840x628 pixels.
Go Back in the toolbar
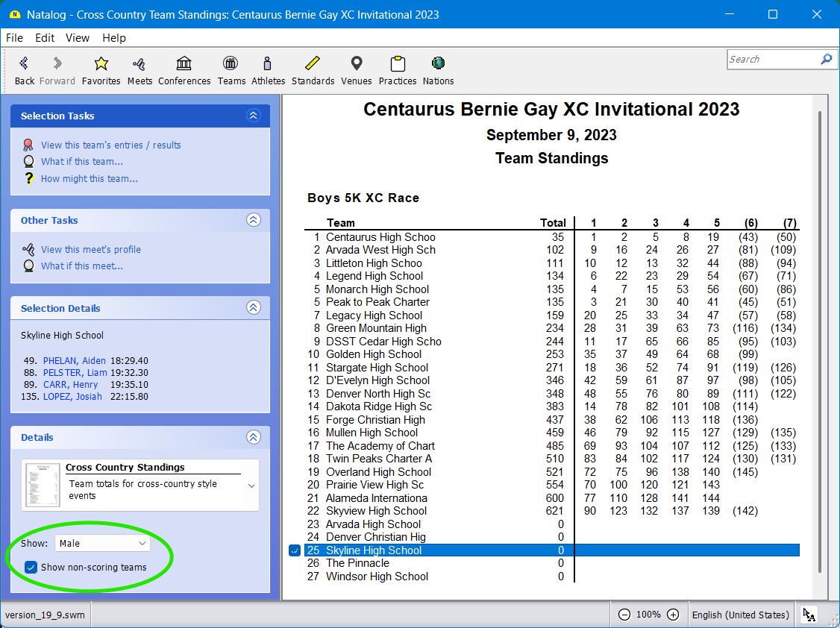[24, 71]
